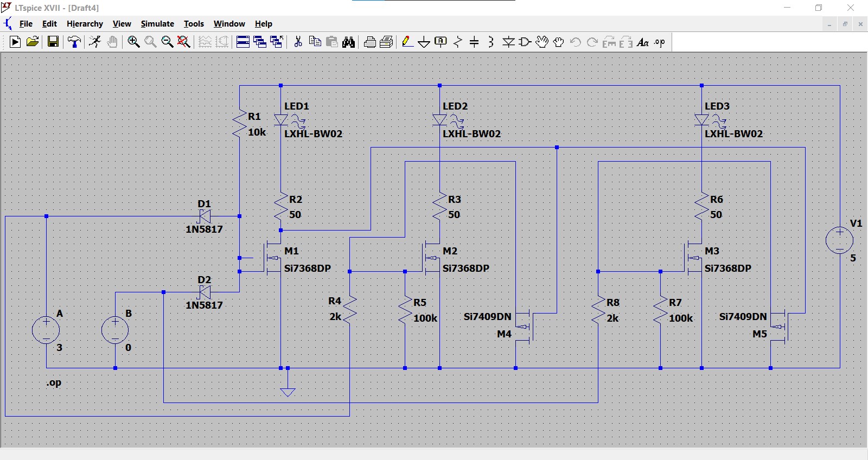868x460 pixels.
Task: Select the Diode placement tool
Action: [x=508, y=42]
